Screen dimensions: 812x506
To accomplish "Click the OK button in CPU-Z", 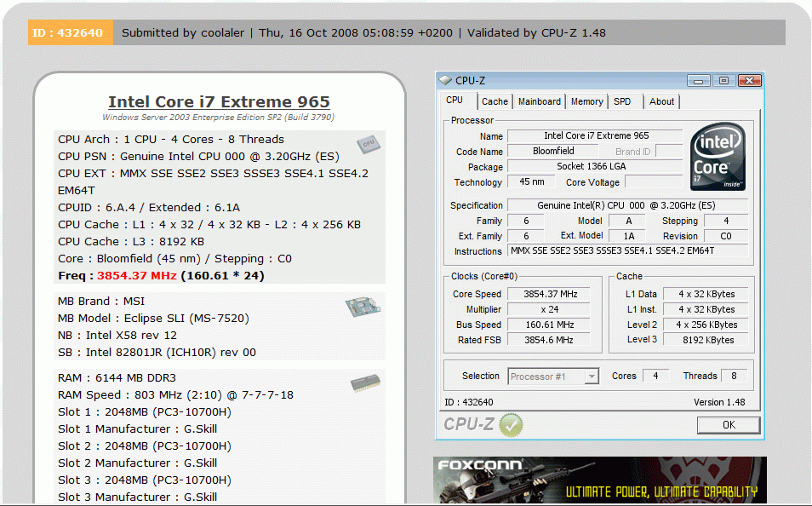I will (729, 425).
